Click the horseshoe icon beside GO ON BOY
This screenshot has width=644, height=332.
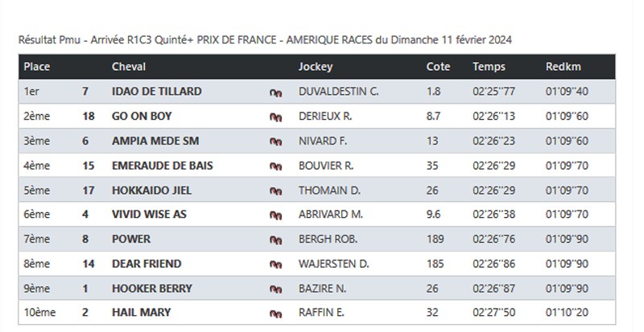coord(276,117)
